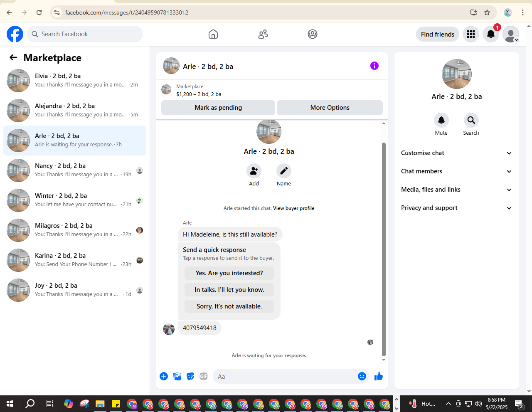The width and height of the screenshot is (532, 412).
Task: Choose a GIF icon in composer
Action: pyautogui.click(x=204, y=376)
